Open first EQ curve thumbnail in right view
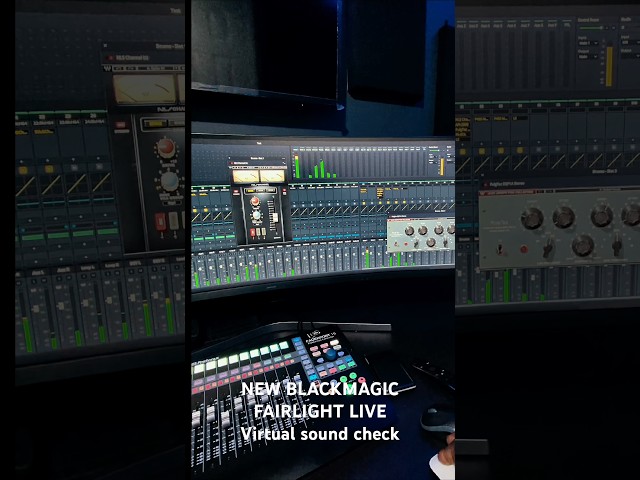The height and width of the screenshot is (480, 640). 464,166
